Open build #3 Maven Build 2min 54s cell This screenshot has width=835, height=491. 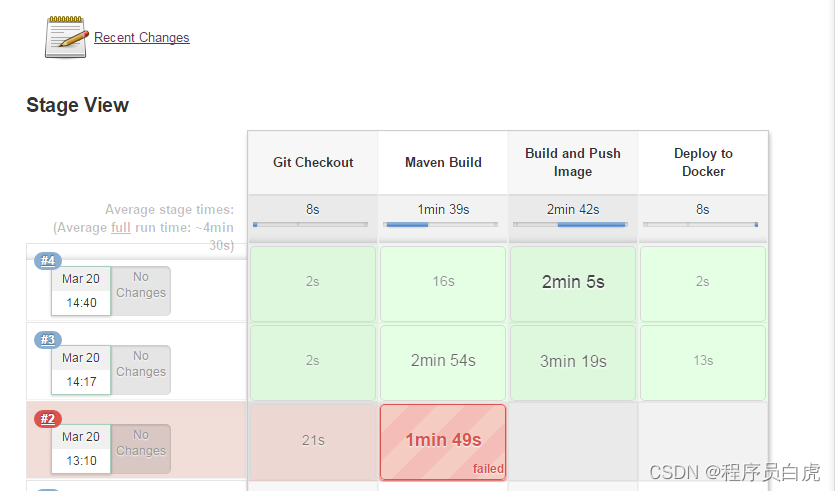click(x=443, y=361)
